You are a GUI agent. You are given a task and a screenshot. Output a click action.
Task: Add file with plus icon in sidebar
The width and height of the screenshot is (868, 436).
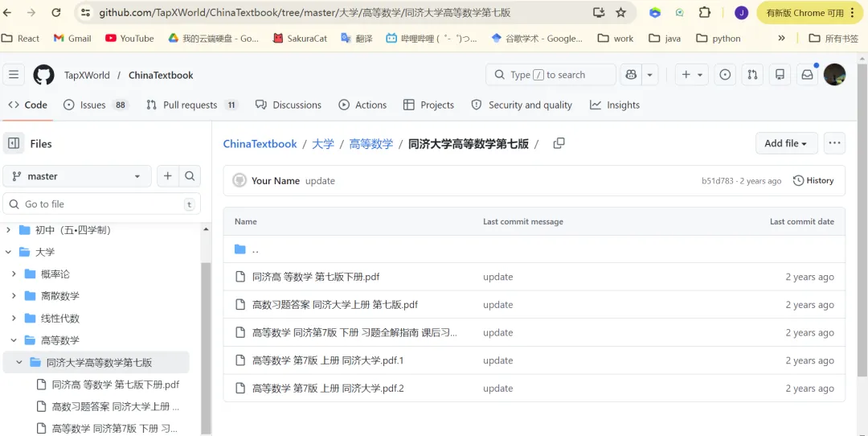[x=168, y=176]
